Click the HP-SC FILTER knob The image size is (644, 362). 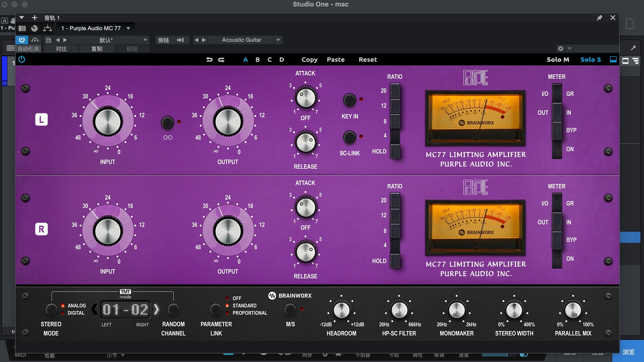coord(399,310)
